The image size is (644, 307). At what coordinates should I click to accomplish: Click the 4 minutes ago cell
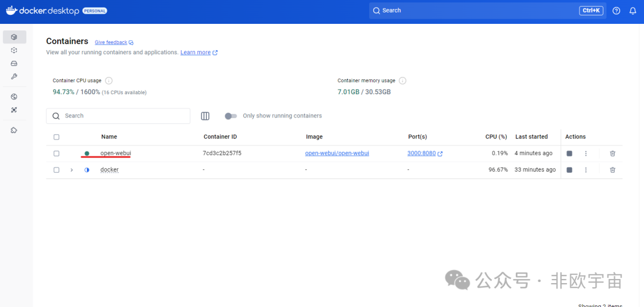click(x=534, y=153)
